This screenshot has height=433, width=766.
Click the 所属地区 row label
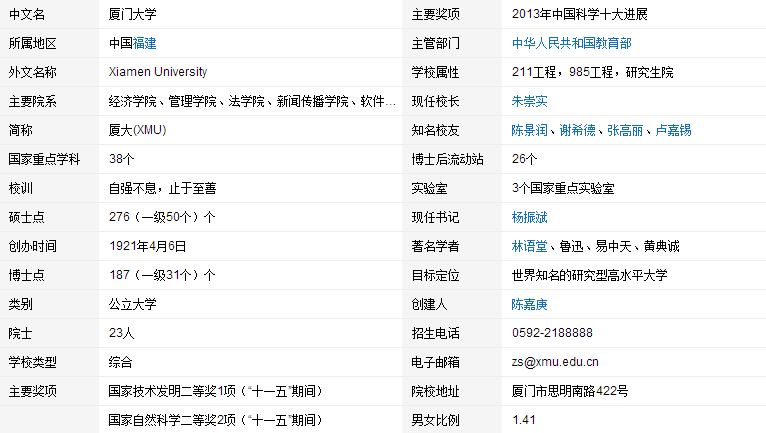pos(33,43)
